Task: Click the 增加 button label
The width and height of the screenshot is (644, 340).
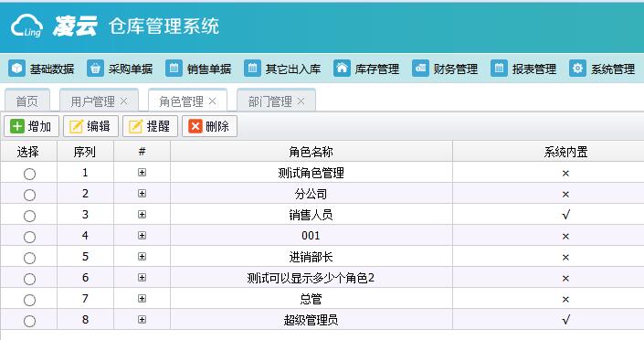Action: 39,126
